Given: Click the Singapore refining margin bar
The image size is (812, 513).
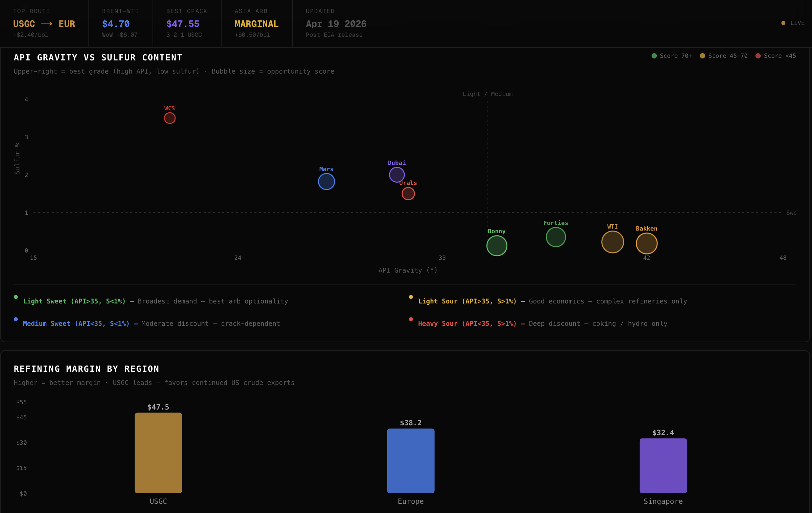Looking at the screenshot, I should [663, 466].
